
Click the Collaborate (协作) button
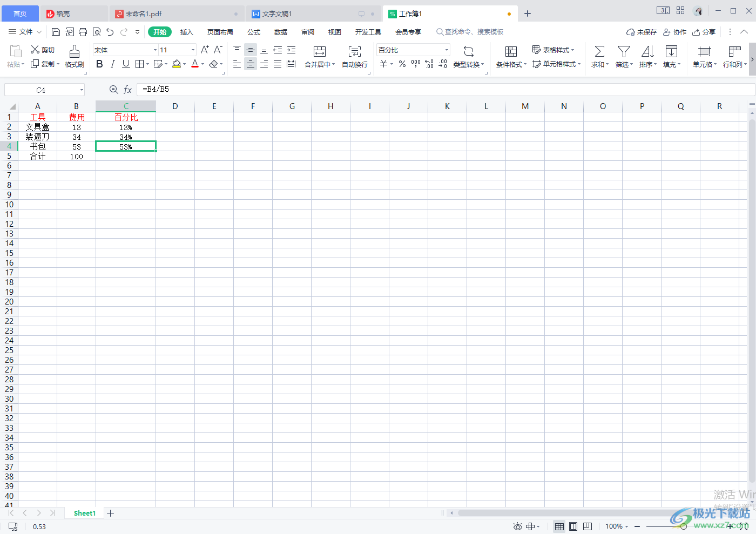675,32
